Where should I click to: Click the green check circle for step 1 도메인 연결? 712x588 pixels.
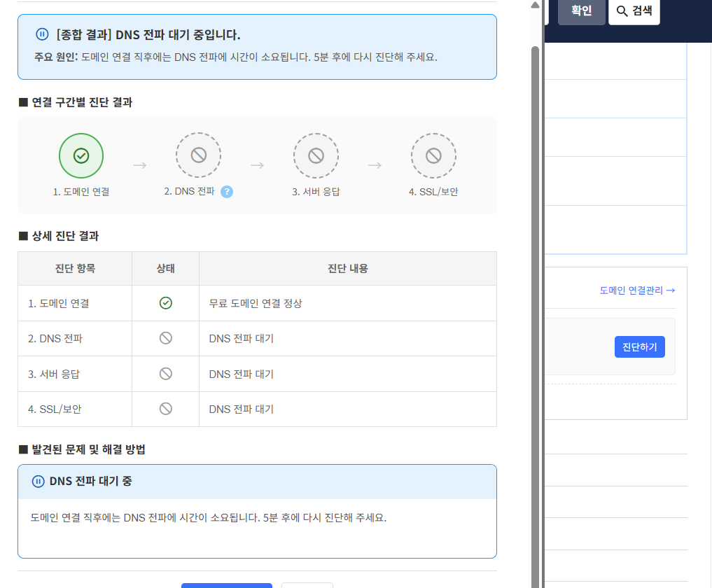pyautogui.click(x=81, y=155)
